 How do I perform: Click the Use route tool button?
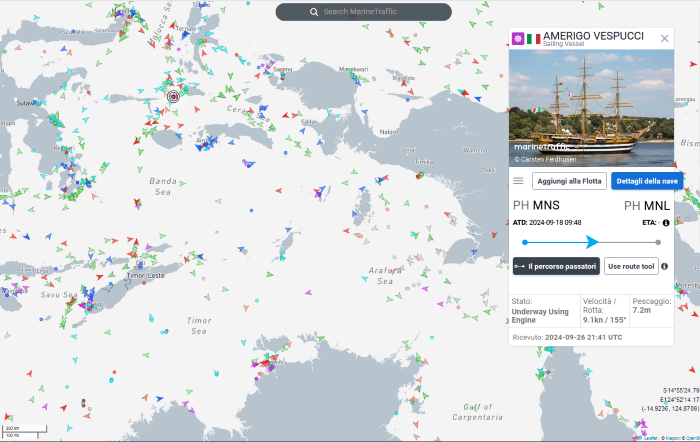[x=631, y=266]
